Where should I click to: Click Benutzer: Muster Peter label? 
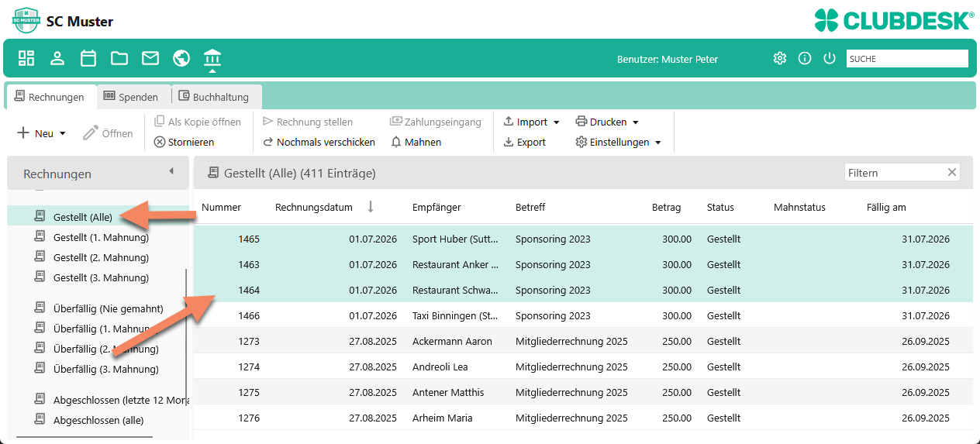coord(668,59)
